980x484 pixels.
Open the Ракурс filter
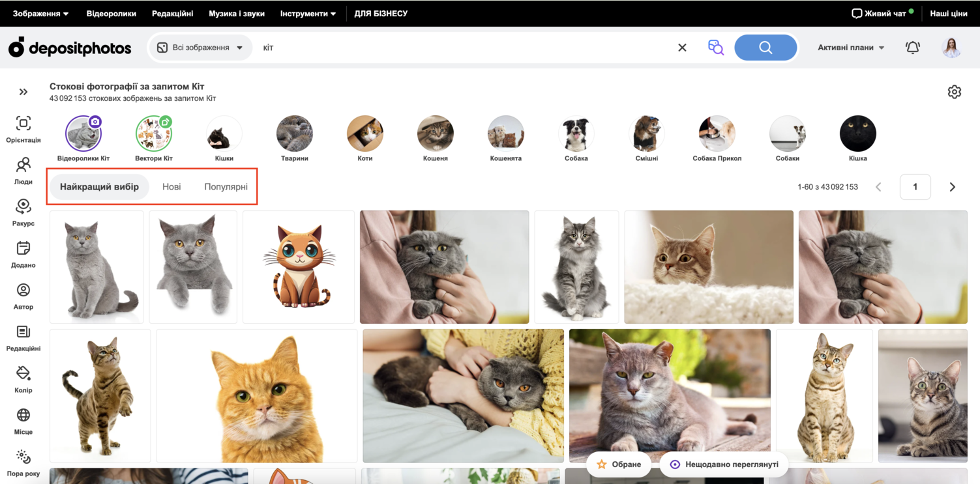coord(23,212)
